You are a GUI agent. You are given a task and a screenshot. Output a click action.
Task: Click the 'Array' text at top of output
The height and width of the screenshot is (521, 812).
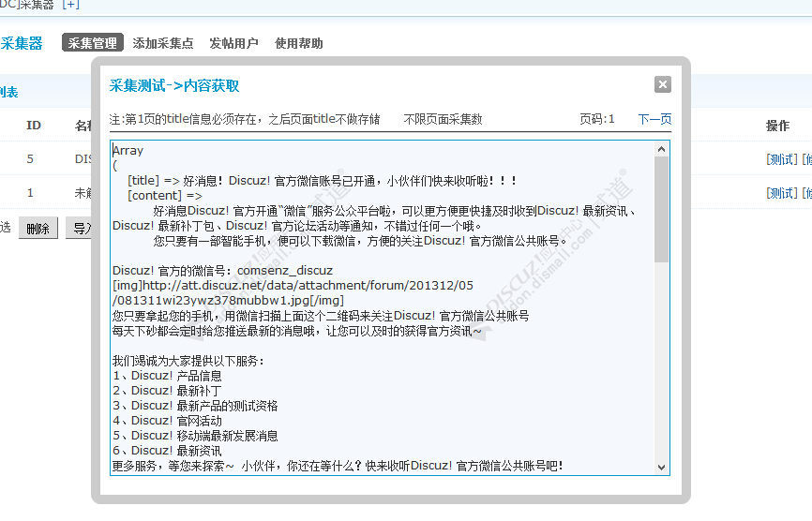pos(128,151)
